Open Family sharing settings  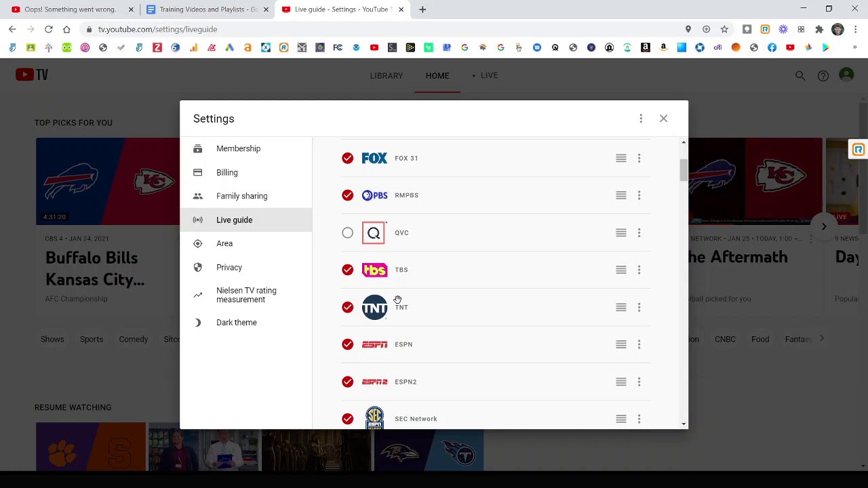click(x=245, y=196)
